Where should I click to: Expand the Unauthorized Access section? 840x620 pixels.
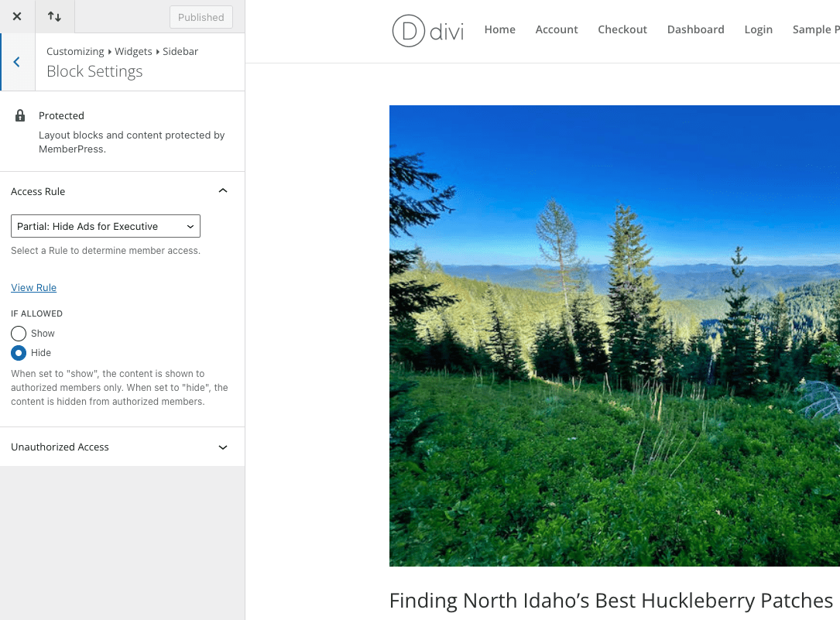click(x=223, y=447)
